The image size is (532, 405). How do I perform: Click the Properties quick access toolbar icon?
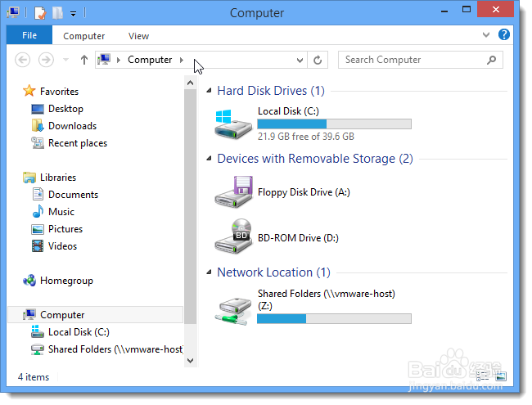[40, 13]
